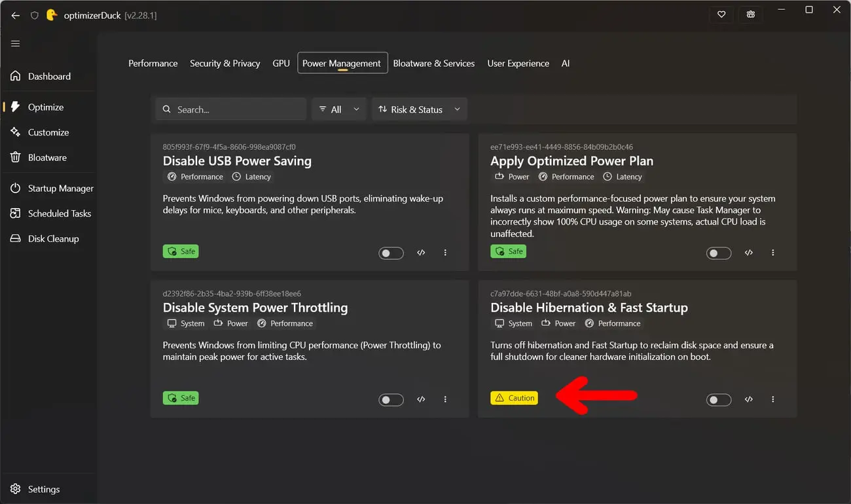Click the shield icon beside the duck logo
This screenshot has width=851, height=504.
click(x=35, y=15)
